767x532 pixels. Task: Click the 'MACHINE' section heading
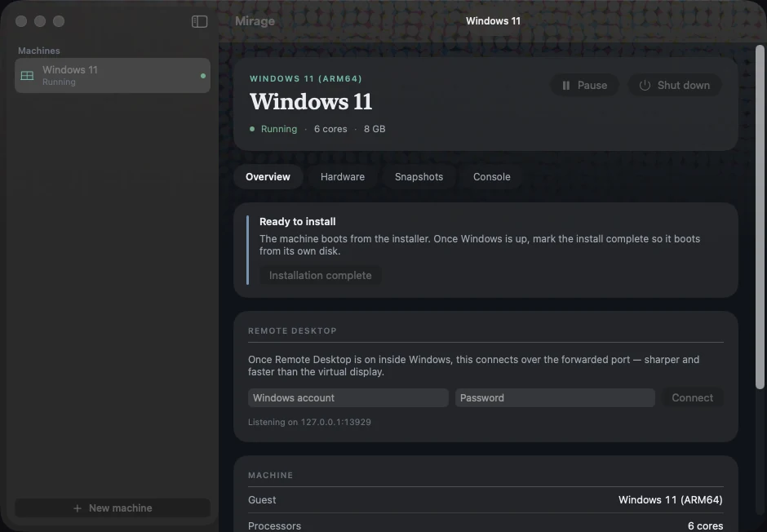(x=271, y=475)
